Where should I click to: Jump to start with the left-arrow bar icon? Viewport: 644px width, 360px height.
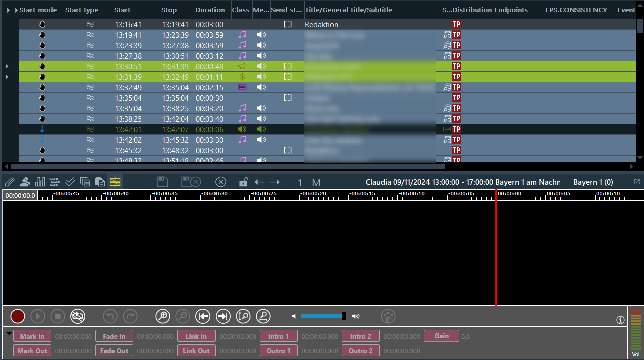203,316
